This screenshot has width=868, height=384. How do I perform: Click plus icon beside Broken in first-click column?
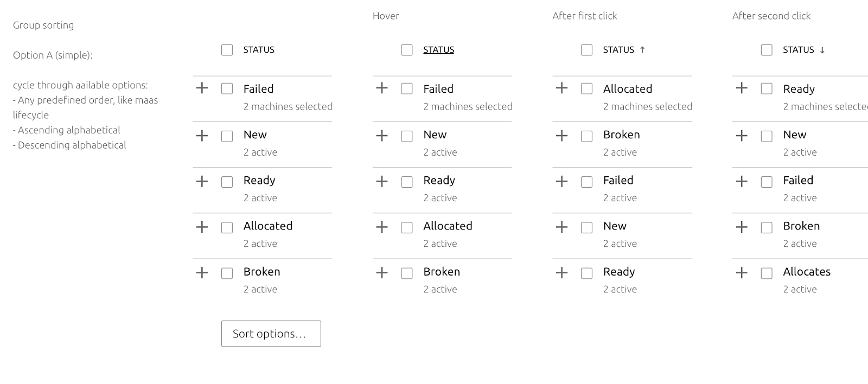coord(561,136)
